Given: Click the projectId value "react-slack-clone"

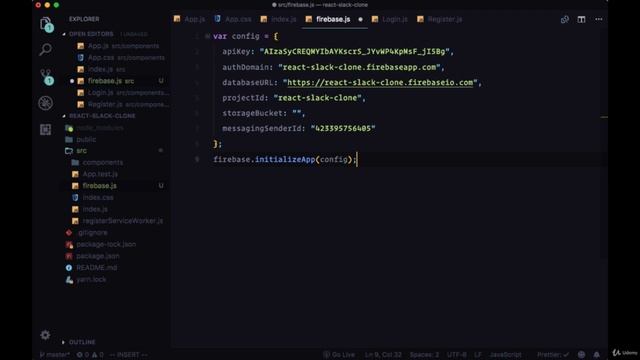Looking at the screenshot, I should point(317,98).
